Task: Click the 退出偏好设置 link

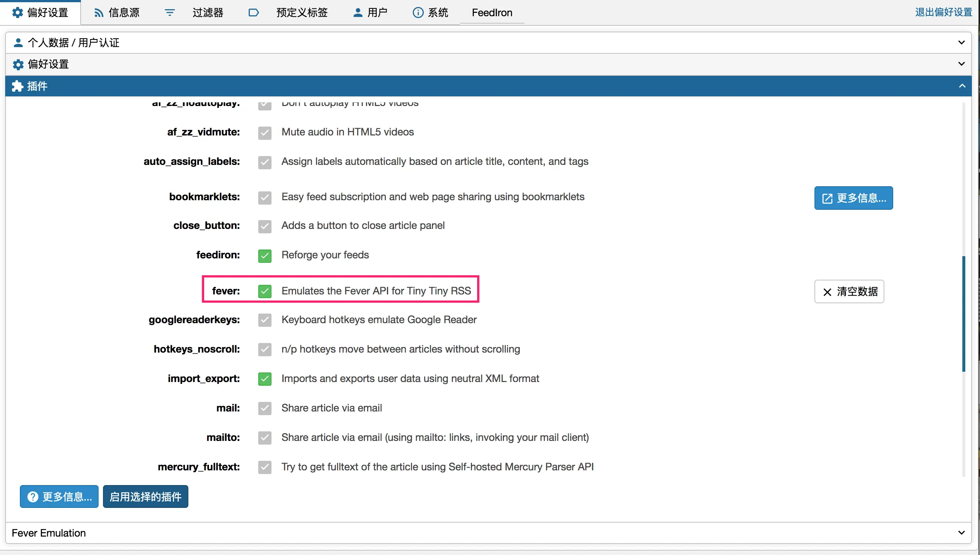Action: 944,12
